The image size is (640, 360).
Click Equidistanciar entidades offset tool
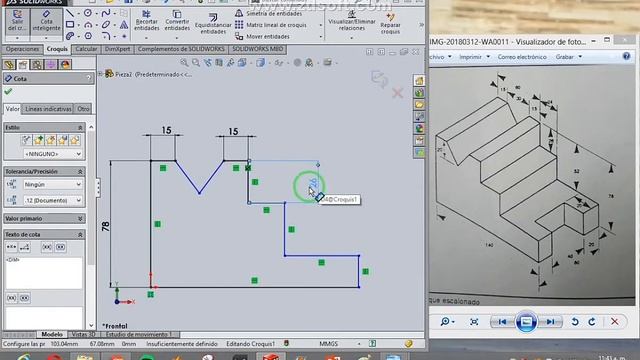tap(213, 24)
